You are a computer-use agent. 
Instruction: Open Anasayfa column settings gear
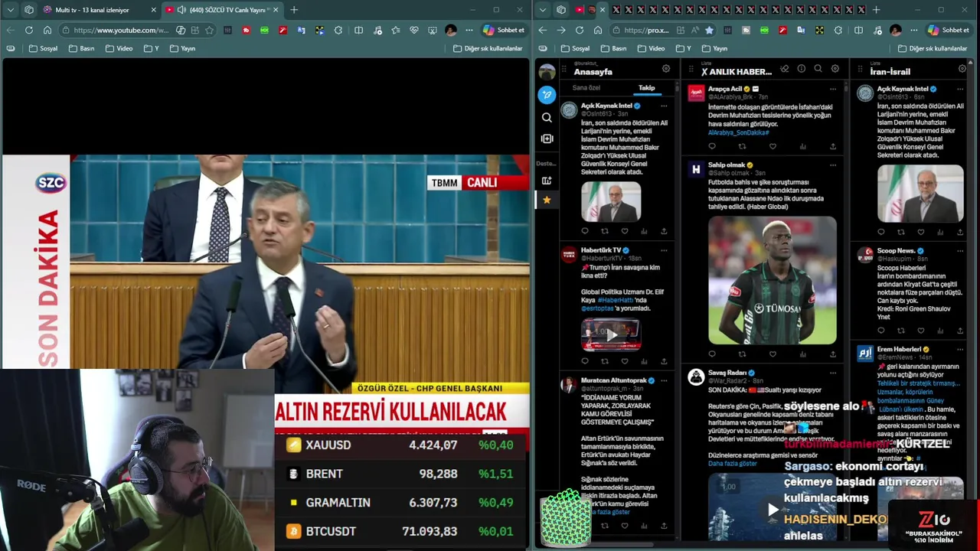pyautogui.click(x=666, y=69)
